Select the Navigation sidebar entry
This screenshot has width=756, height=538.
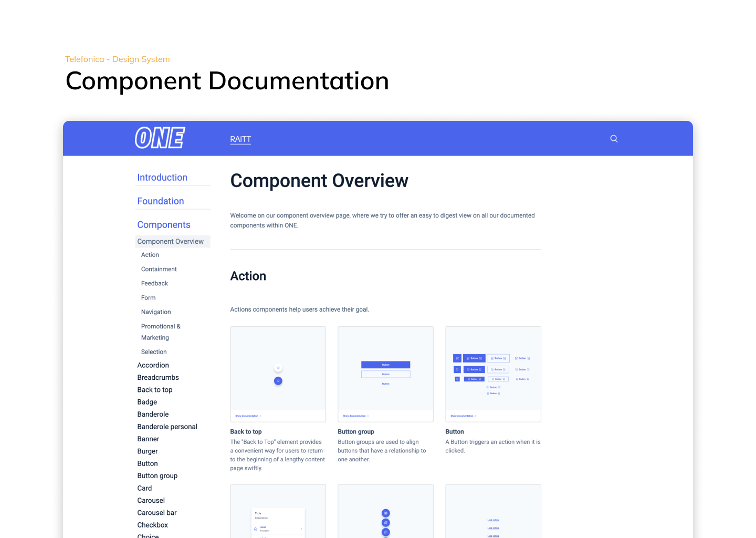156,312
